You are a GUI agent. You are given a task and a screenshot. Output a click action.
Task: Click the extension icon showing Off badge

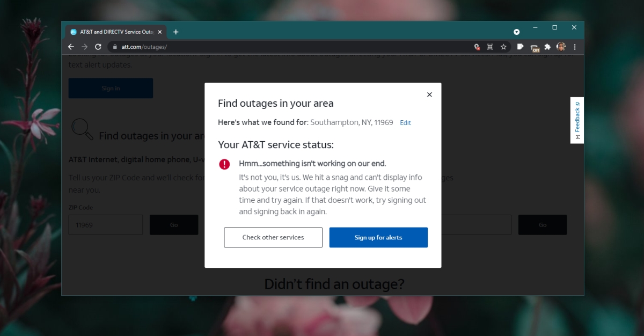tap(535, 48)
